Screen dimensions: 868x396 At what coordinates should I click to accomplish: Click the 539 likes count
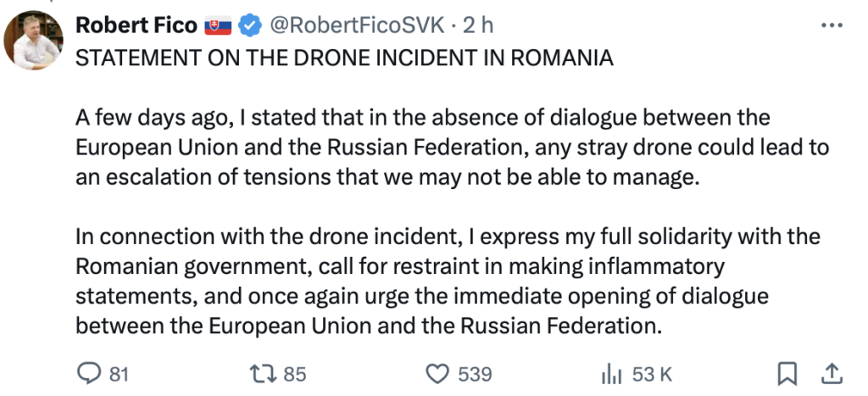point(475,375)
